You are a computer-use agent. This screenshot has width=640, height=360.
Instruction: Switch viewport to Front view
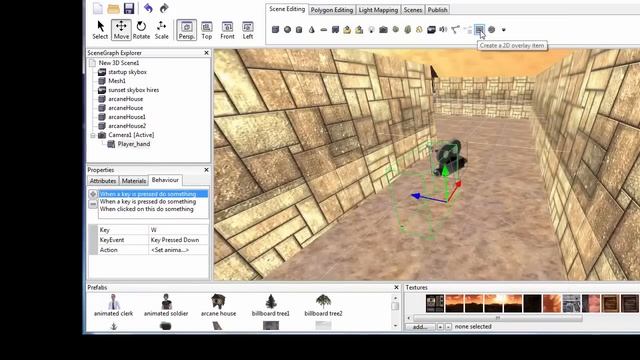(x=227, y=30)
